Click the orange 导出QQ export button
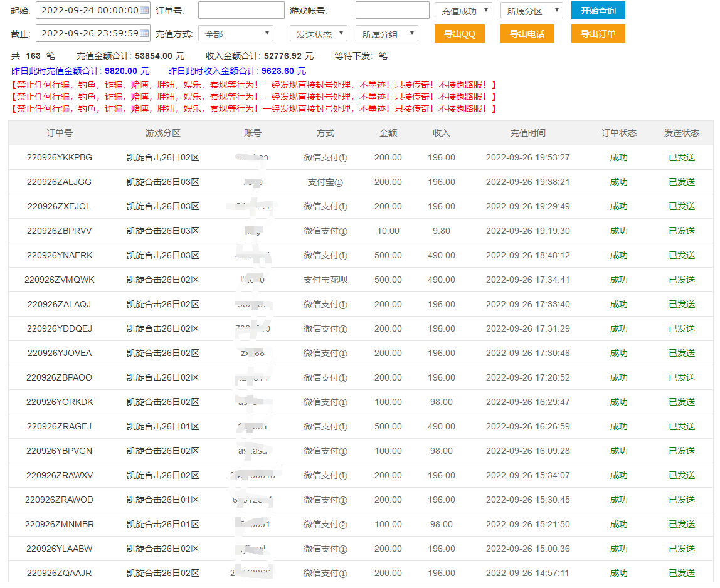This screenshot has height=588, width=720. (x=458, y=33)
